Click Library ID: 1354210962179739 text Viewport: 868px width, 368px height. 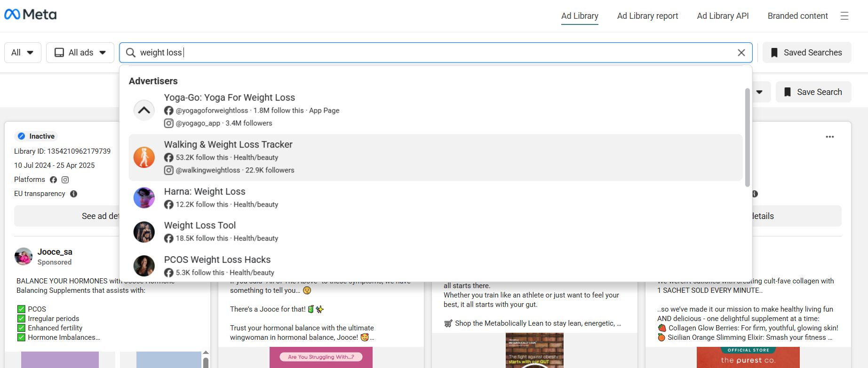pyautogui.click(x=63, y=151)
